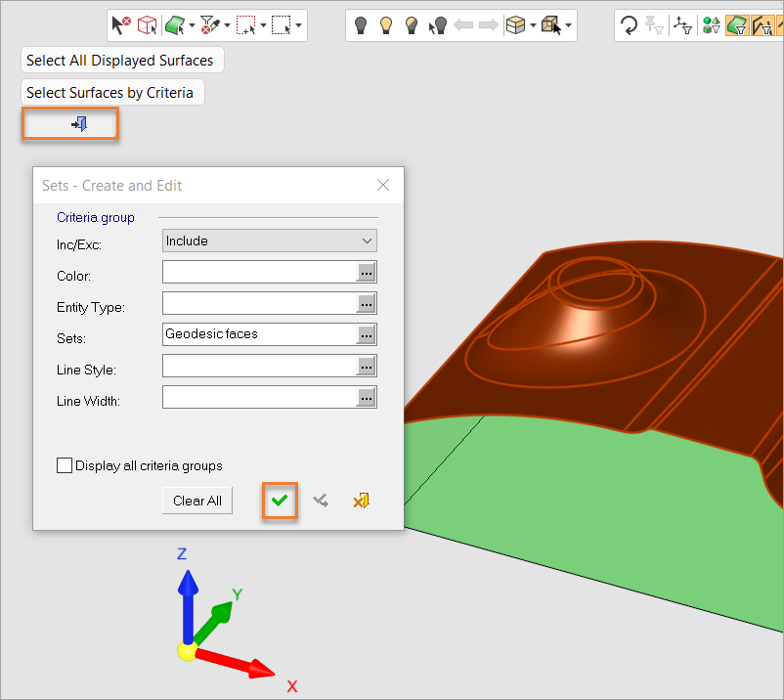Click Select Surfaces by Criteria
This screenshot has width=784, height=700.
(110, 93)
